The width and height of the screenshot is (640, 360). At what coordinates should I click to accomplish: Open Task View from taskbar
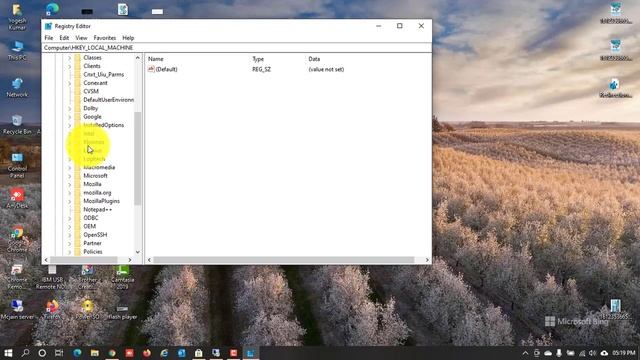click(59, 353)
